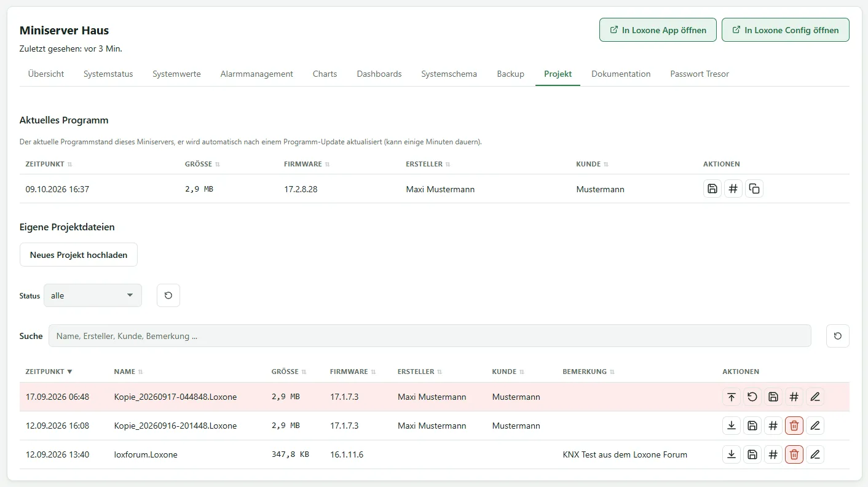Click the save icon for Kopie_20260916-201448.Loxone
868x487 pixels.
coord(752,426)
